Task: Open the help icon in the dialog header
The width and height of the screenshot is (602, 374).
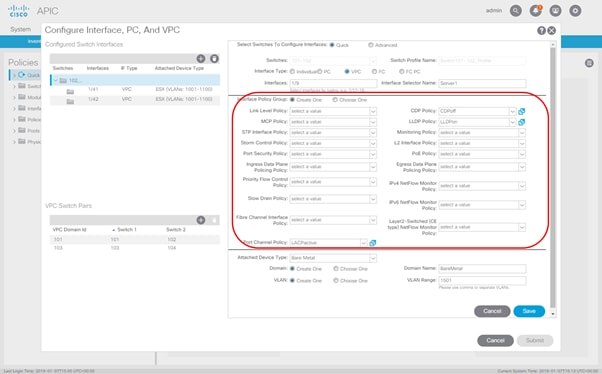Action: click(541, 31)
